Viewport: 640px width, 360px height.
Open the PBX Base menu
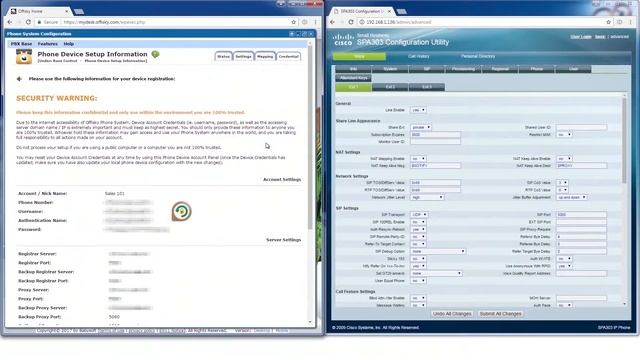(21, 44)
